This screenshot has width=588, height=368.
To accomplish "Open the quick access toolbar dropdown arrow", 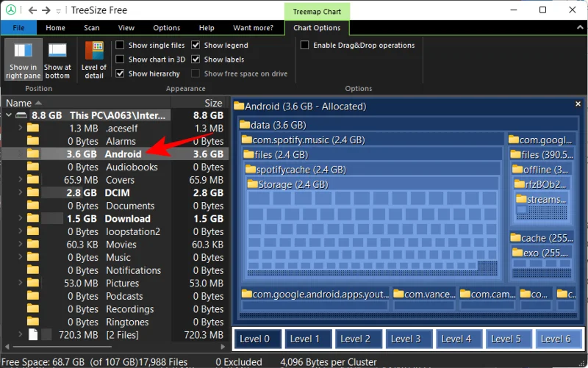I will pyautogui.click(x=59, y=11).
